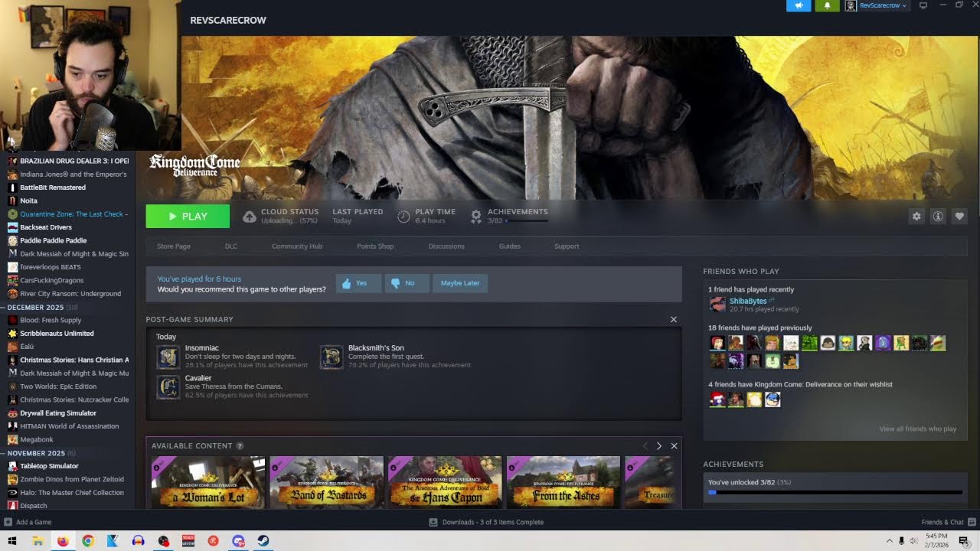Click View all friends who play
The width and height of the screenshot is (980, 551).
coord(918,429)
